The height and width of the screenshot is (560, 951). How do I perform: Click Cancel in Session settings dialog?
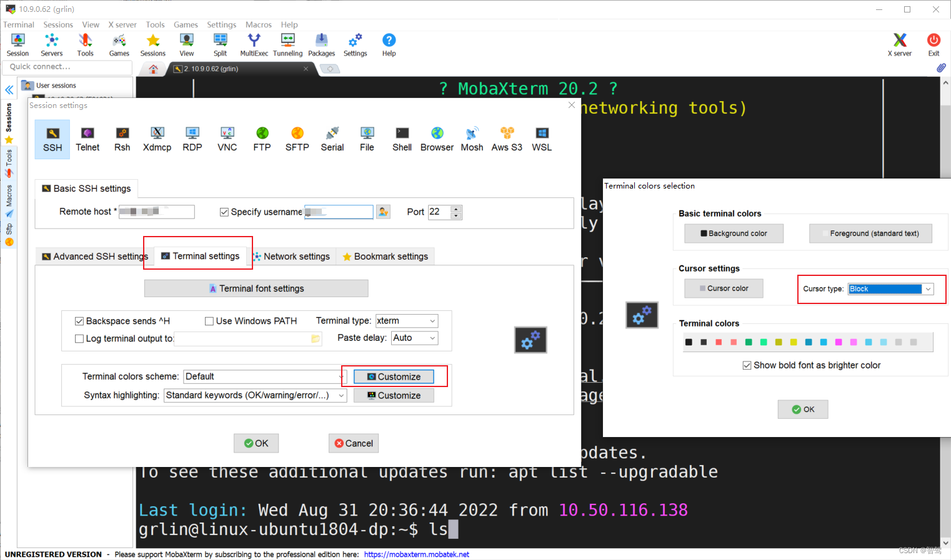point(354,443)
